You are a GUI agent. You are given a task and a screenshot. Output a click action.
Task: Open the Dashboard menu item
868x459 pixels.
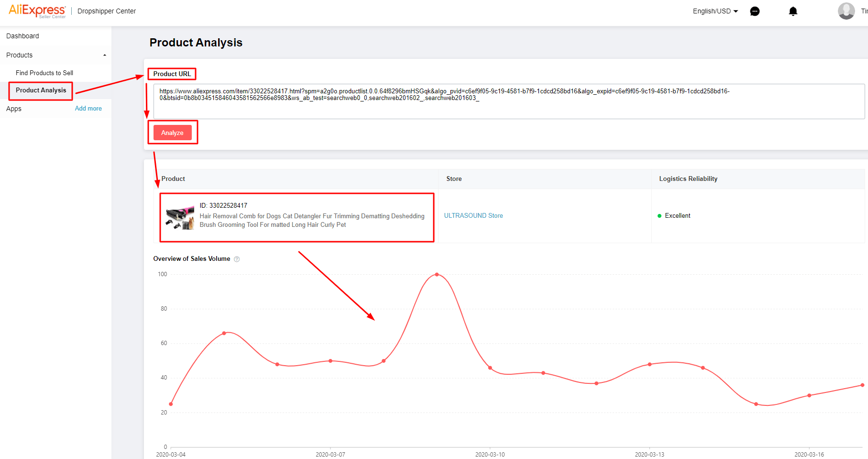22,36
